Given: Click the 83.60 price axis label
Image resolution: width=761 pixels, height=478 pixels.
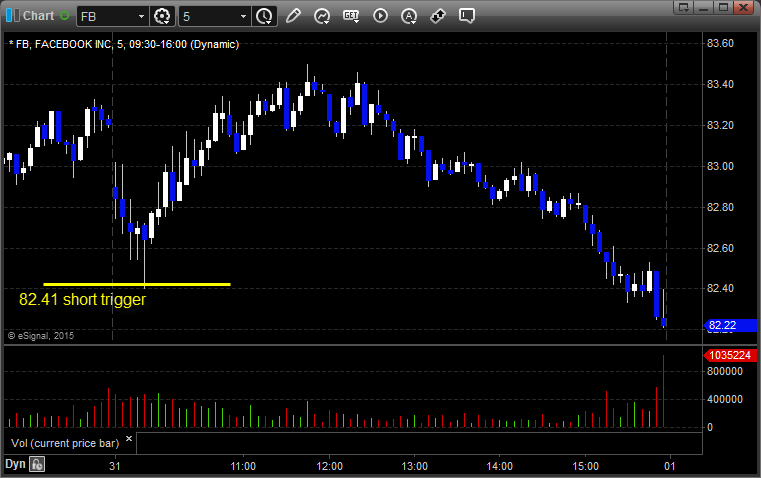Looking at the screenshot, I should coord(720,43).
